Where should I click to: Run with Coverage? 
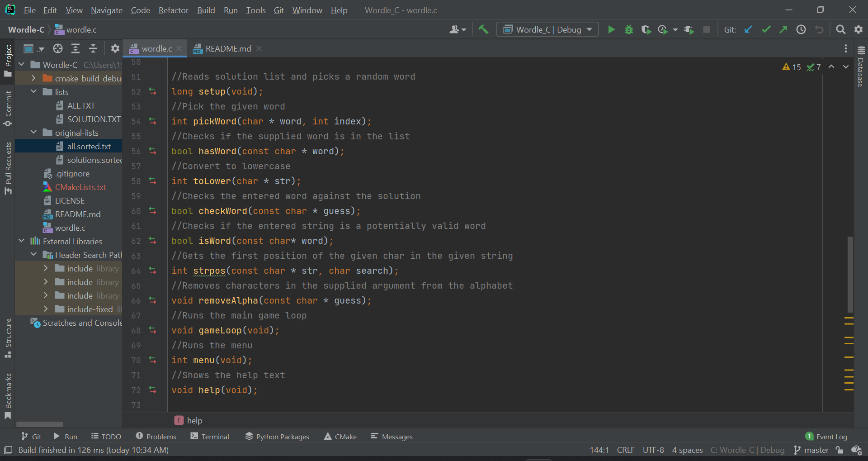click(x=646, y=29)
